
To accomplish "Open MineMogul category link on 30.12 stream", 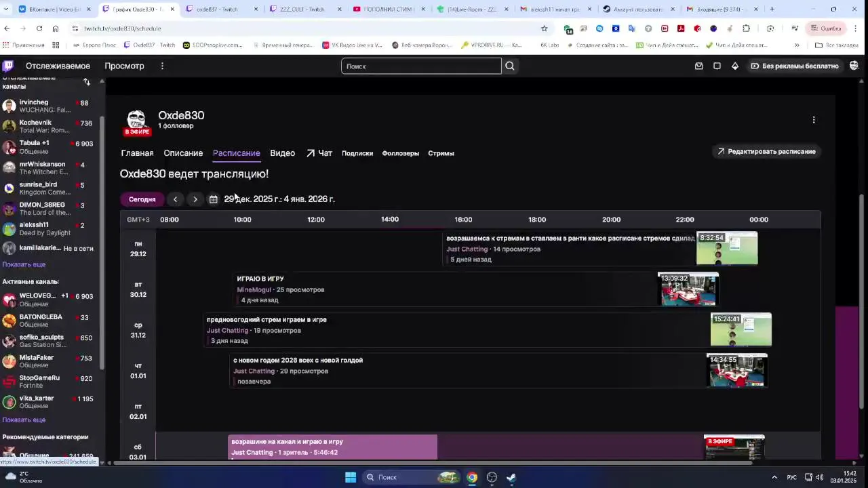I will [x=254, y=290].
